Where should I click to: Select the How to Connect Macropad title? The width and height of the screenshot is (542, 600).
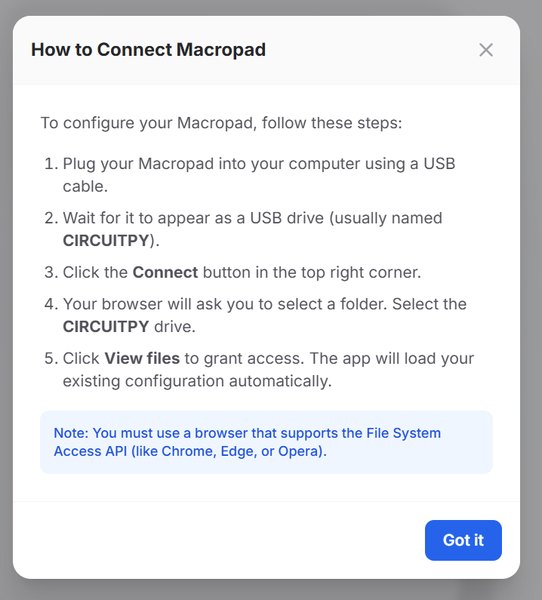pyautogui.click(x=149, y=50)
